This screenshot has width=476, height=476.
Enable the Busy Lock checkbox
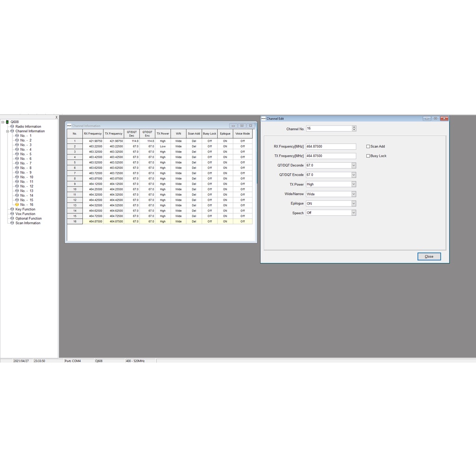pos(368,156)
